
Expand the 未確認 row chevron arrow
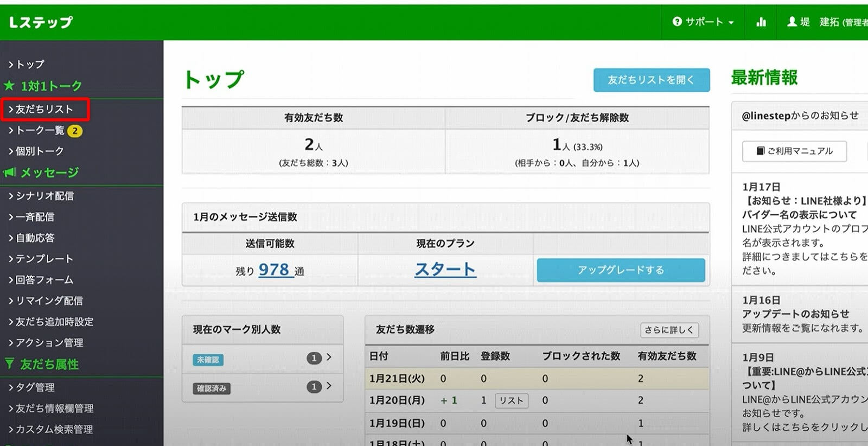tap(329, 357)
